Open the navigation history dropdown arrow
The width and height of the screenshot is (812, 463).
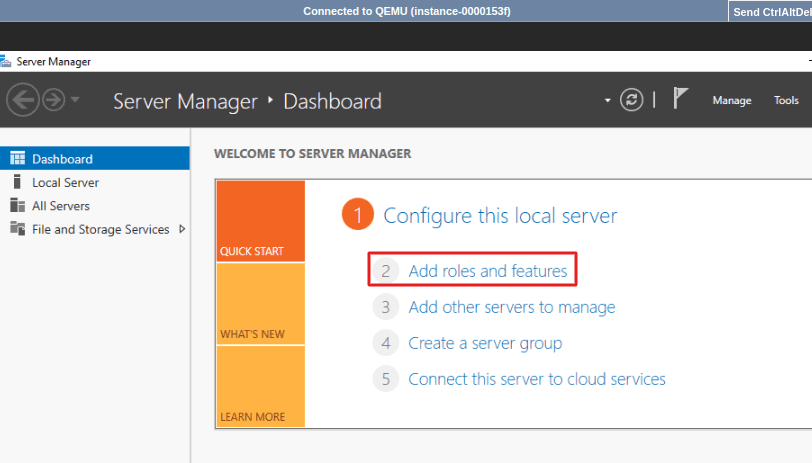(75, 99)
